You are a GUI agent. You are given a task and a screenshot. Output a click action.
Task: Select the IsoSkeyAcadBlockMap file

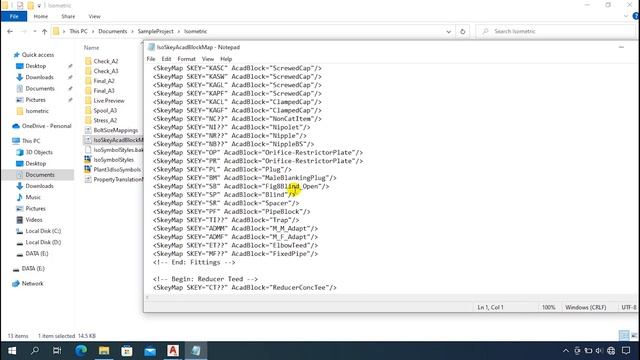pos(113,140)
